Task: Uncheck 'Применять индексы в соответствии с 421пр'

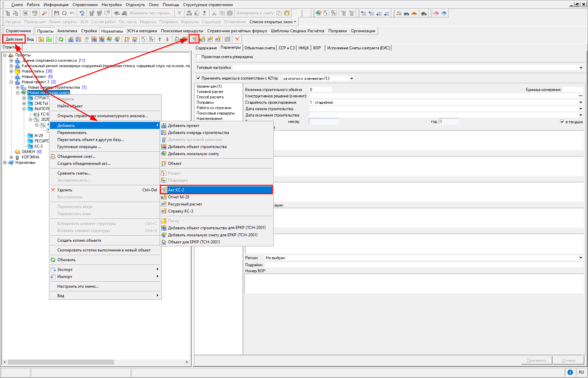Action: [x=198, y=78]
